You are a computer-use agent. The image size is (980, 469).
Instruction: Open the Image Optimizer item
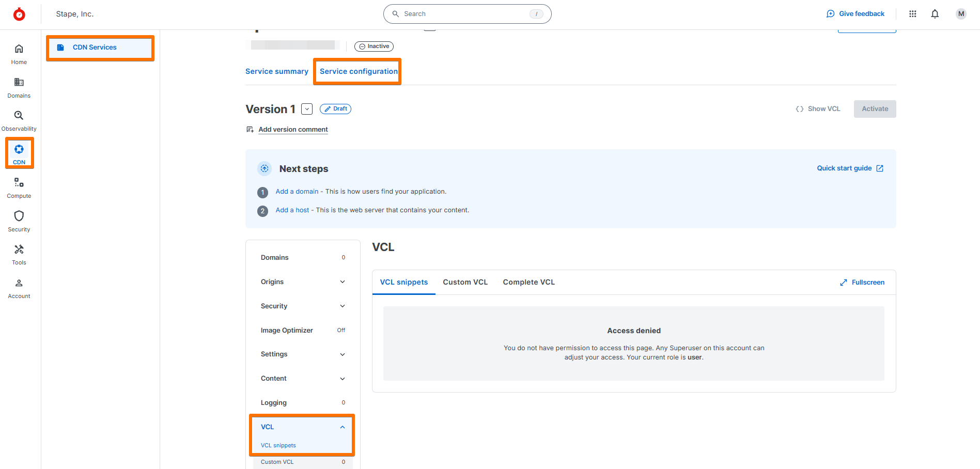pyautogui.click(x=303, y=331)
